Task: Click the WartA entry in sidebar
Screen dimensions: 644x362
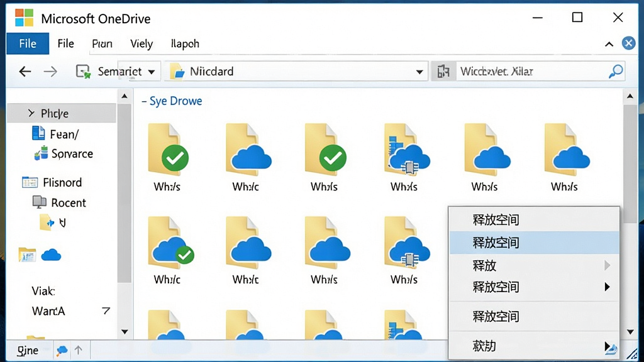Action: [x=48, y=311]
